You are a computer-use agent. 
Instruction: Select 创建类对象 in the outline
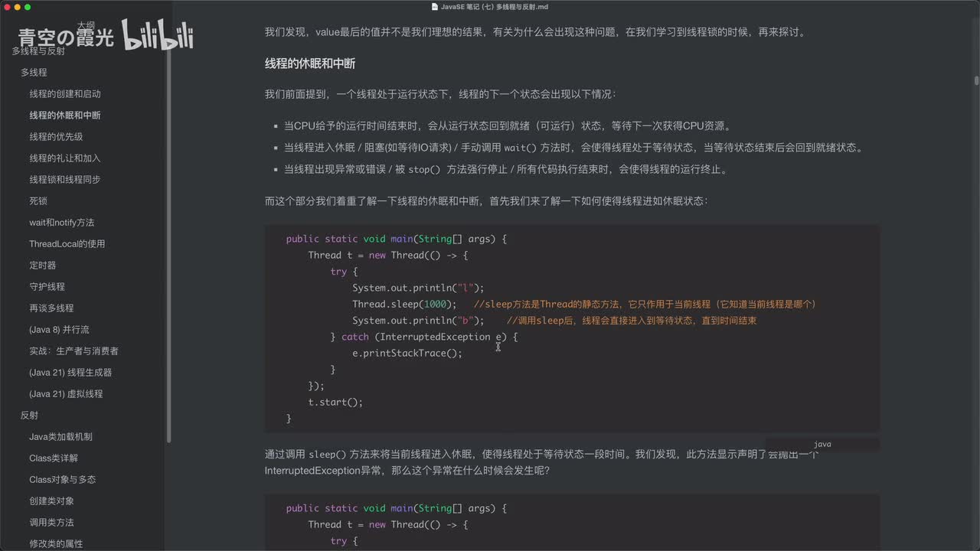click(x=51, y=500)
